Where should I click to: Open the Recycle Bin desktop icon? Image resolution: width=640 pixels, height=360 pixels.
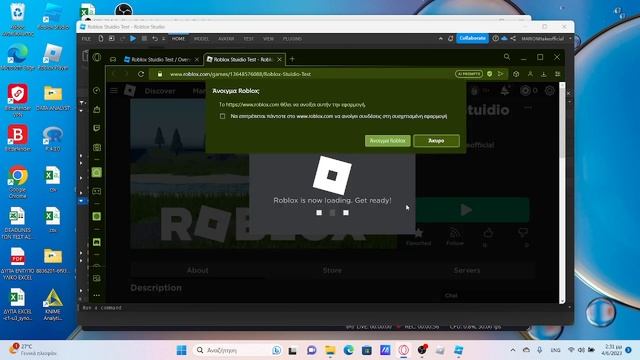pos(18,19)
